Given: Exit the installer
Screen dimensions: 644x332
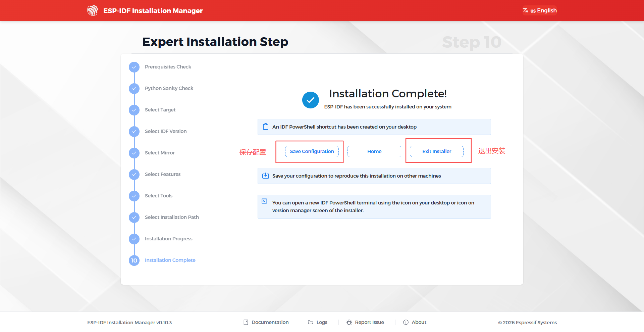Looking at the screenshot, I should click(437, 151).
